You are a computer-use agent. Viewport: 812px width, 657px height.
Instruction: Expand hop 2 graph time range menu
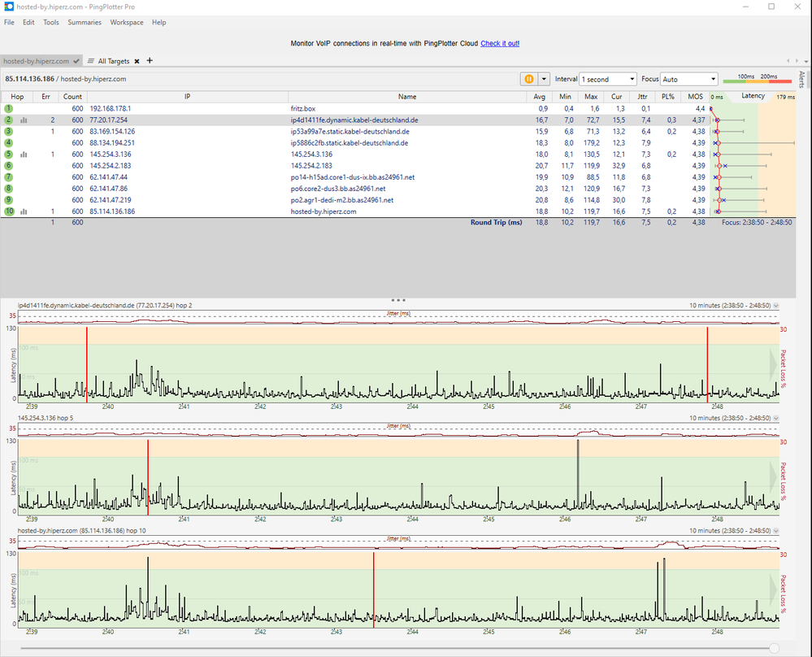click(x=775, y=306)
